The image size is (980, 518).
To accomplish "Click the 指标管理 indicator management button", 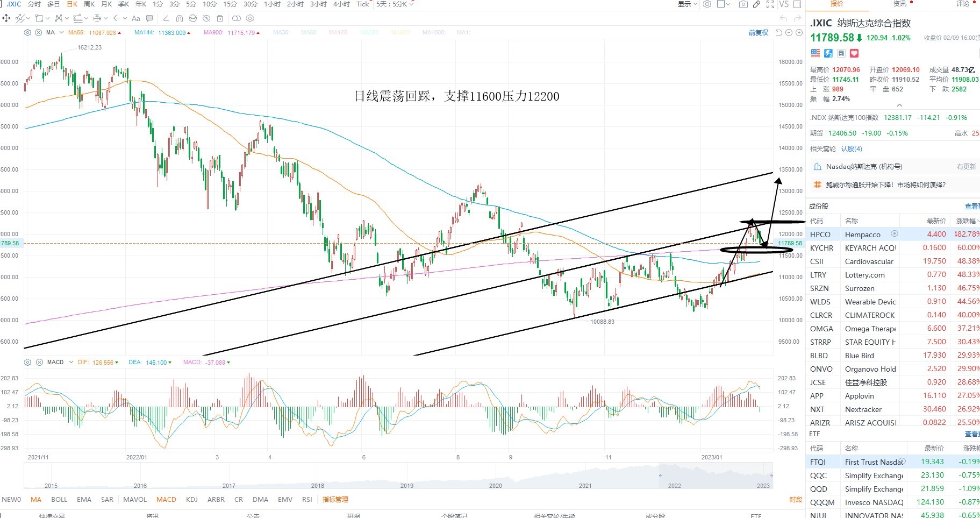I will pos(335,499).
